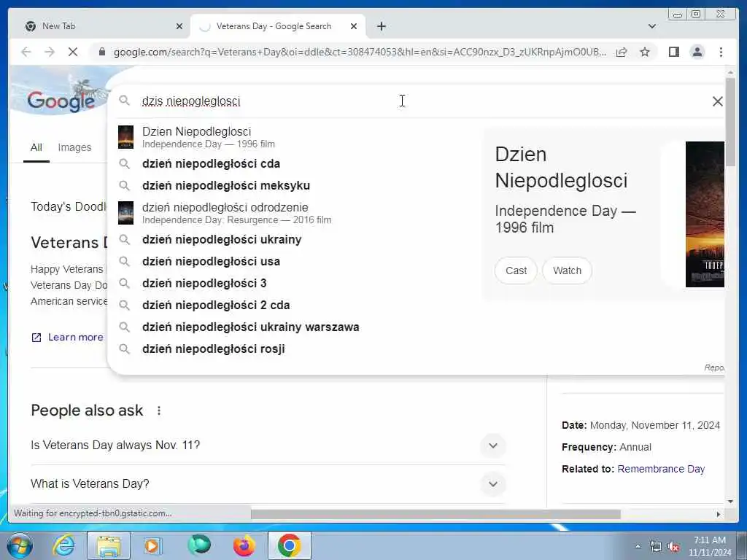747x560 pixels.
Task: Show hidden system tray icons
Action: 638,547
